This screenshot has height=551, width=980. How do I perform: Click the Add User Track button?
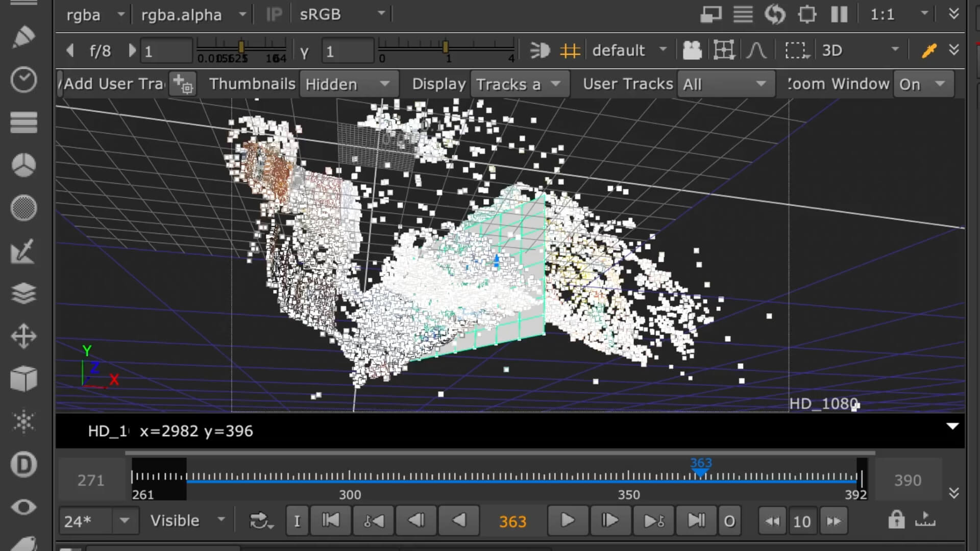182,84
